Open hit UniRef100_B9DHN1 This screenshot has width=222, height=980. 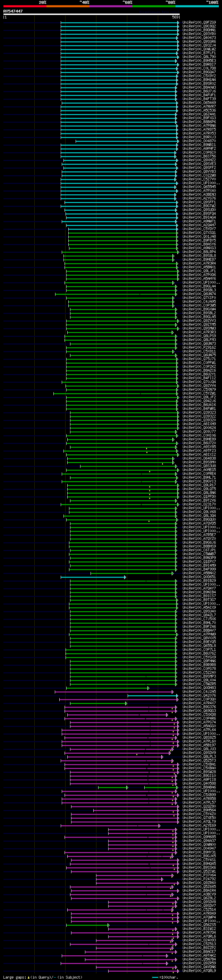point(199,30)
